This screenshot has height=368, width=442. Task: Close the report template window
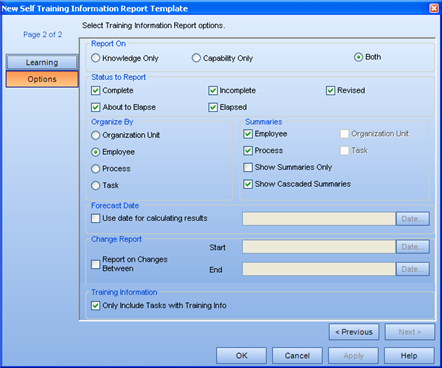[x=434, y=8]
